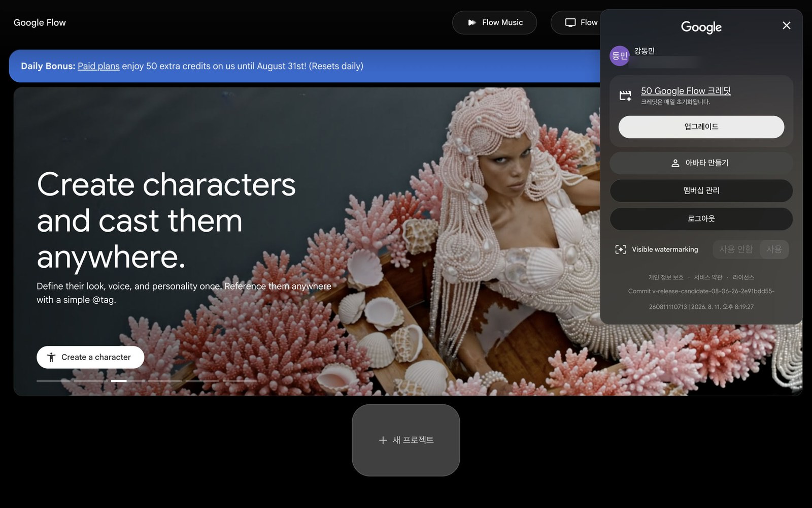Click the Create a character button

90,357
